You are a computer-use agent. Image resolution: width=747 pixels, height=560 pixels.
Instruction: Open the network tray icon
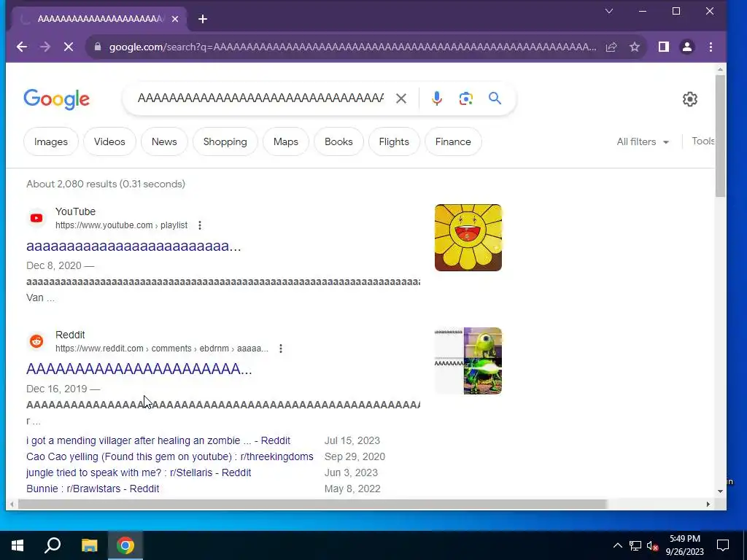[x=635, y=545]
